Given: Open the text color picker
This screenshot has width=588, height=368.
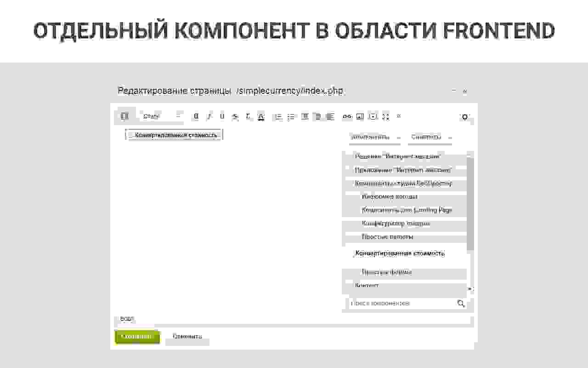Looking at the screenshot, I should tap(261, 116).
